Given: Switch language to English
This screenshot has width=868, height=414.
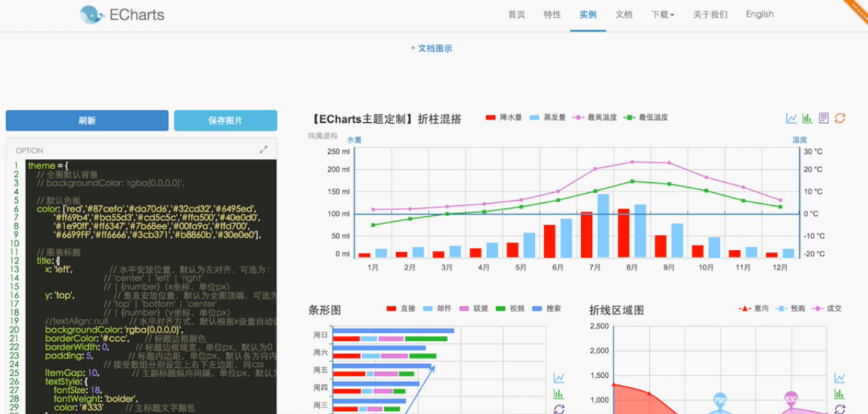Looking at the screenshot, I should click(x=760, y=14).
